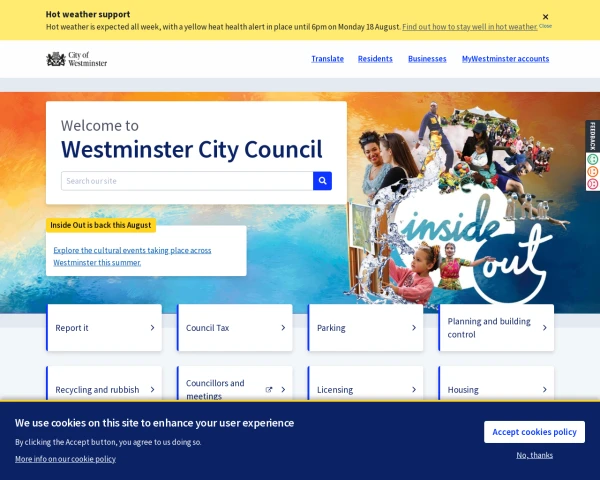Click chevron on Recycling and rubbish card
600x480 pixels.
(152, 390)
